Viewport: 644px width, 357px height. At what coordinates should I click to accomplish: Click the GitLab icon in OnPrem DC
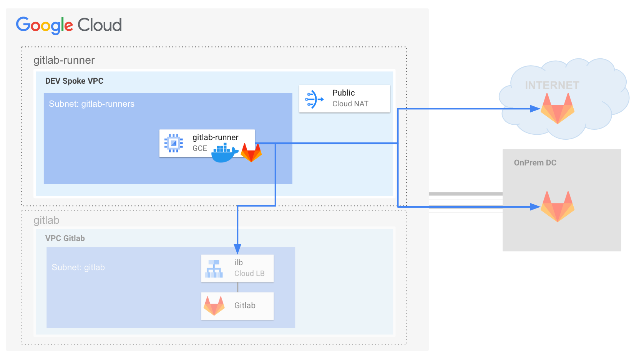pyautogui.click(x=558, y=207)
